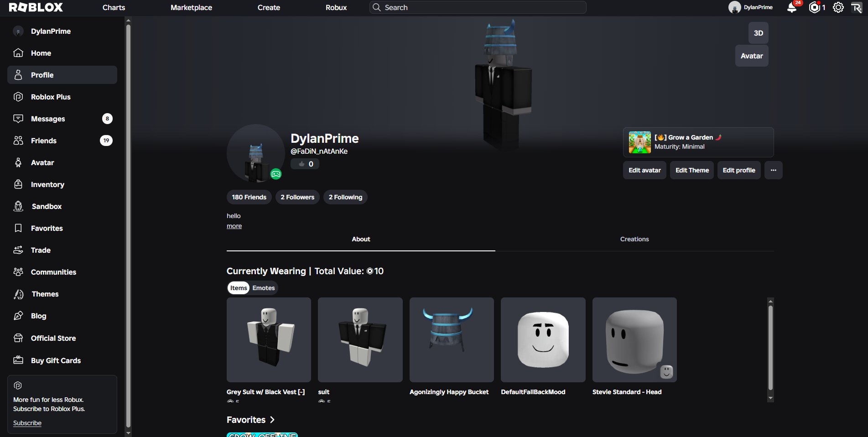This screenshot has height=437, width=868.
Task: Open Sandbox from the sidebar
Action: [x=62, y=206]
